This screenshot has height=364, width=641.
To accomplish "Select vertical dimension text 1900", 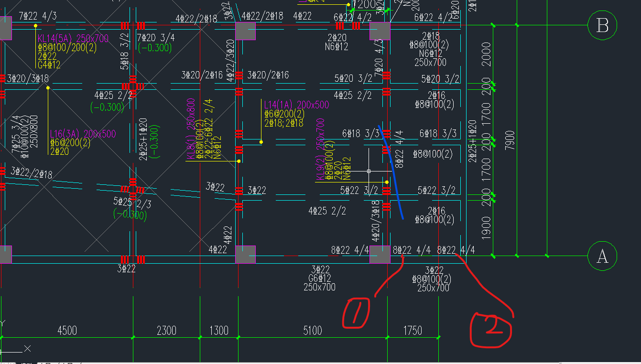I will click(486, 227).
